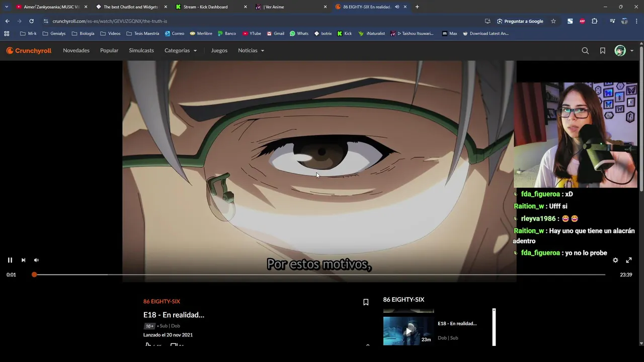644x362 pixels.
Task: Open Crunchyroll watchlist bookmark icon
Action: (602, 50)
